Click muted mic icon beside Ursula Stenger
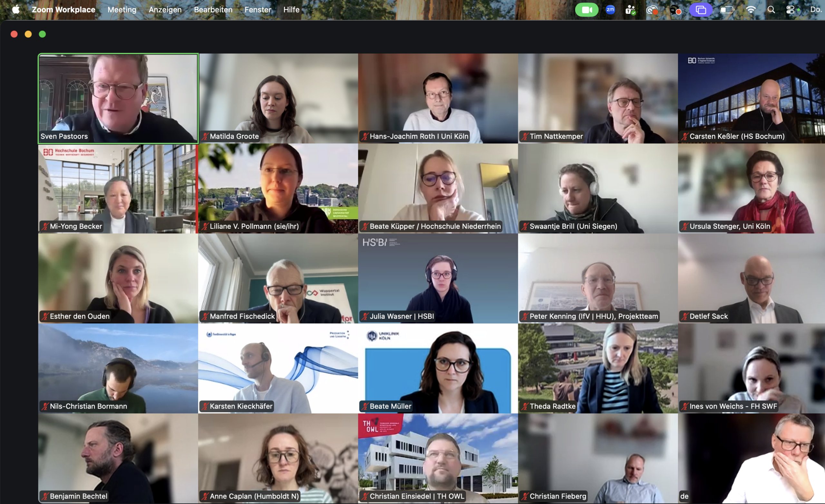The height and width of the screenshot is (504, 825). 685,227
